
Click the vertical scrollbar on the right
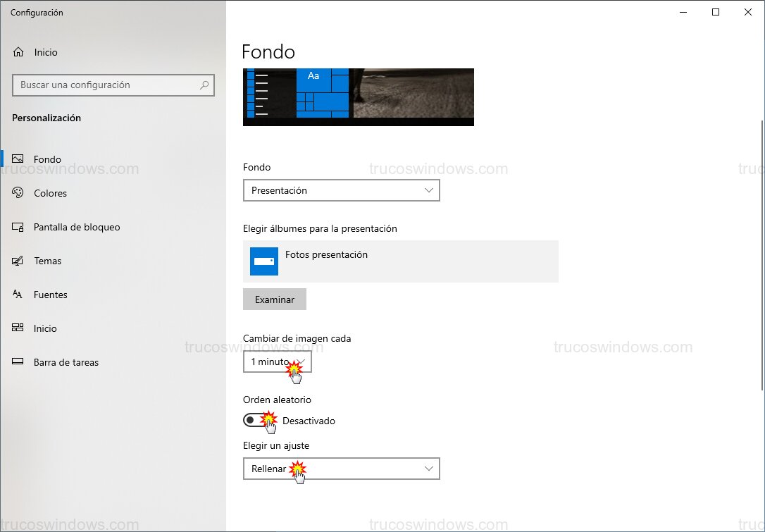pos(760,254)
